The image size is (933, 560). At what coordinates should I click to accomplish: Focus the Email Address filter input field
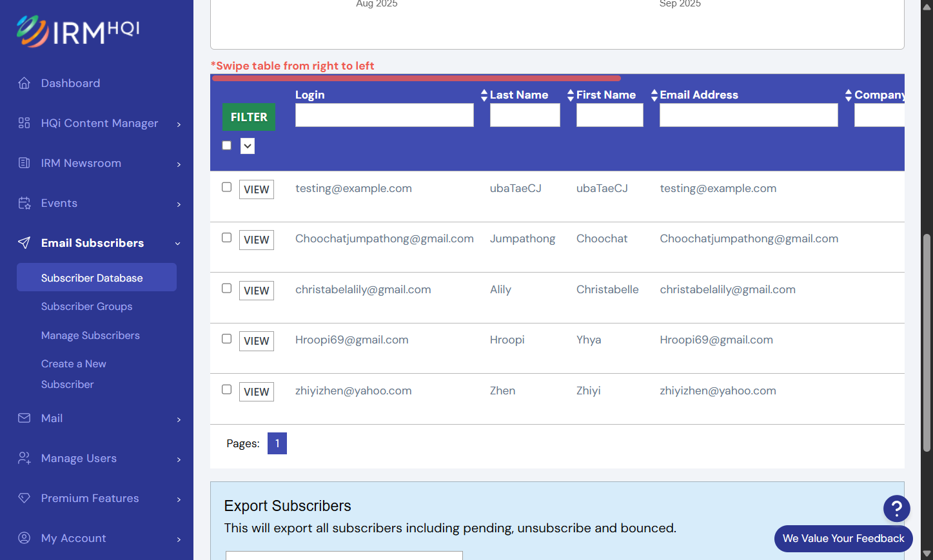click(749, 115)
